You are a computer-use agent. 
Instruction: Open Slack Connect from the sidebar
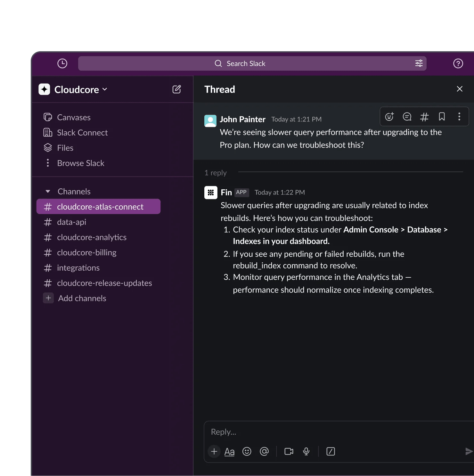coord(82,132)
